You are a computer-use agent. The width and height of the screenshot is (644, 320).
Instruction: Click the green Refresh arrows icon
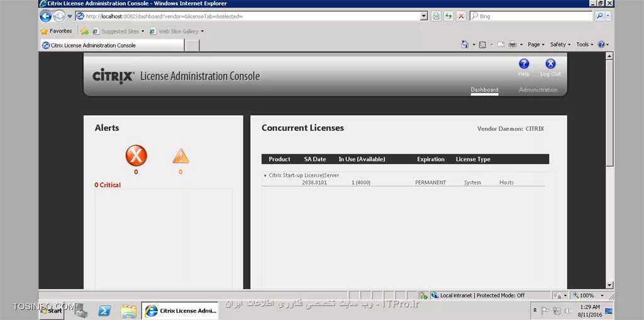click(x=448, y=16)
